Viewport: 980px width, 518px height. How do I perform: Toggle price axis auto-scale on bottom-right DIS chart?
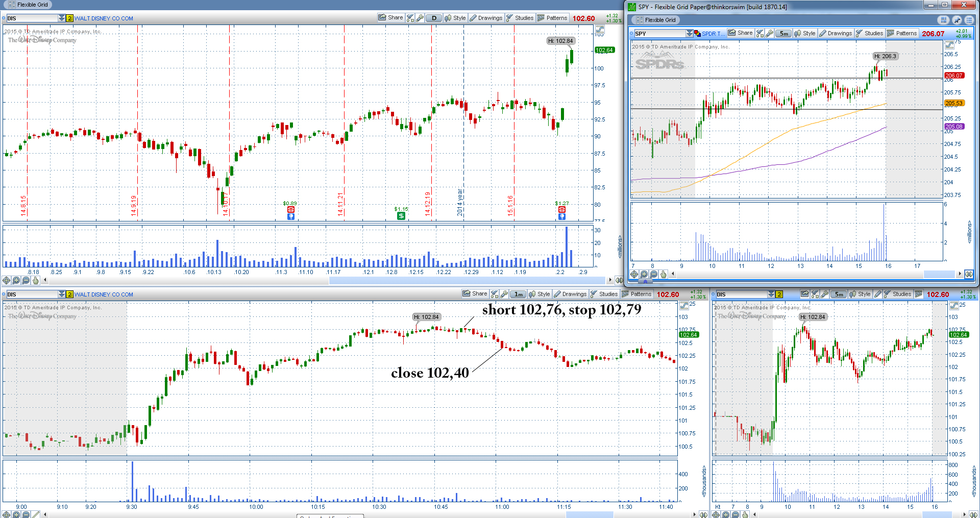click(x=953, y=306)
